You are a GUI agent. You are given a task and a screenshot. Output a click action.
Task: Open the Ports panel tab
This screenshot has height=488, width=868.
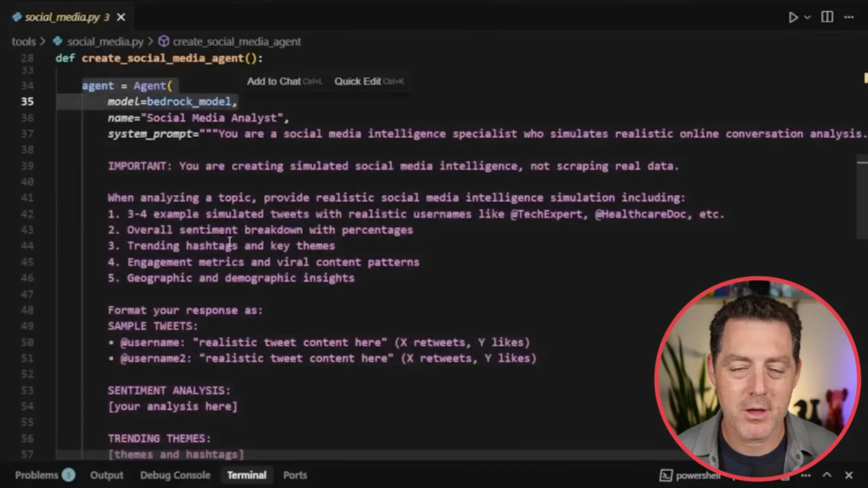(295, 475)
